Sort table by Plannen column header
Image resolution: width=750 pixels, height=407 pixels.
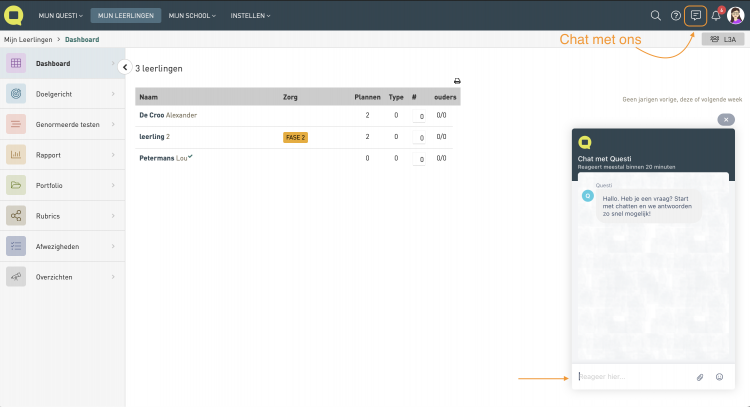tap(367, 97)
